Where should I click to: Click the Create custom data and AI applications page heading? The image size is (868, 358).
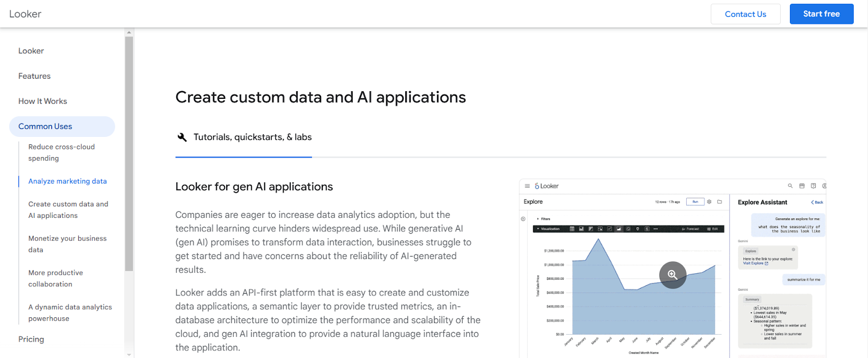[321, 97]
